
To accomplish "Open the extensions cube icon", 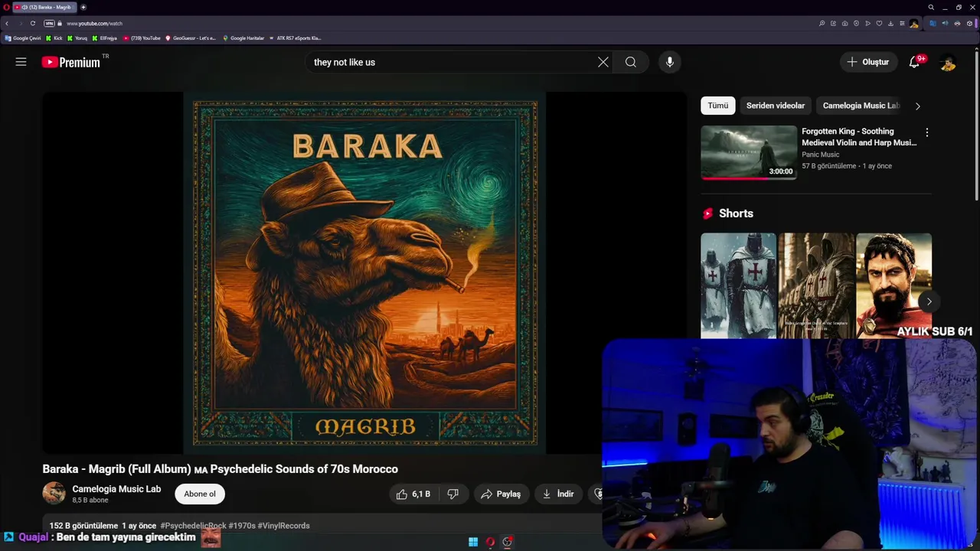I will tap(969, 23).
